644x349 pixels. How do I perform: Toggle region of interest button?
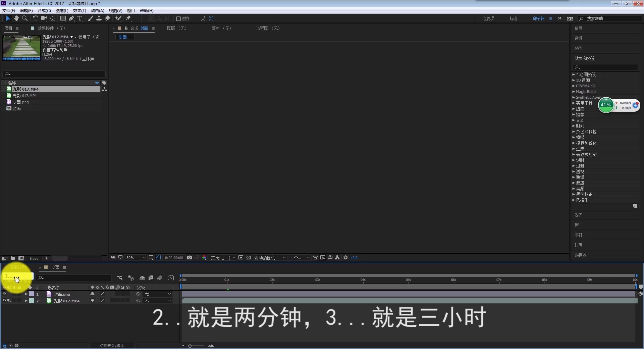241,258
